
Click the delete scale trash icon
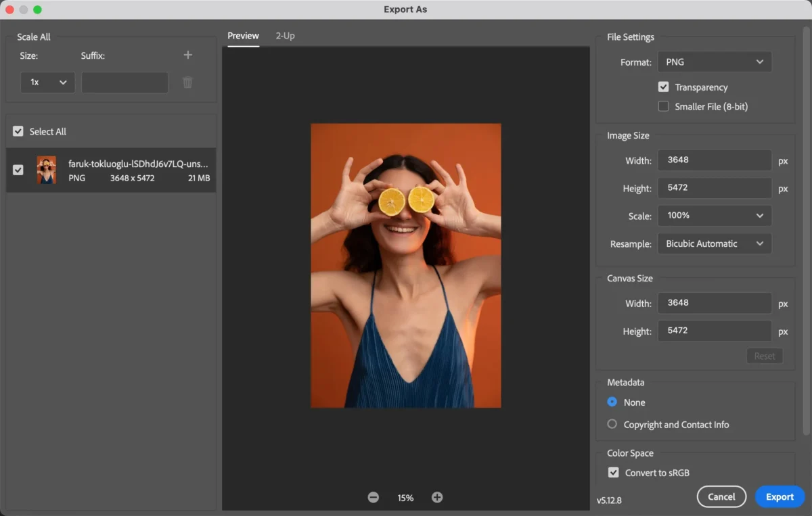coord(187,82)
